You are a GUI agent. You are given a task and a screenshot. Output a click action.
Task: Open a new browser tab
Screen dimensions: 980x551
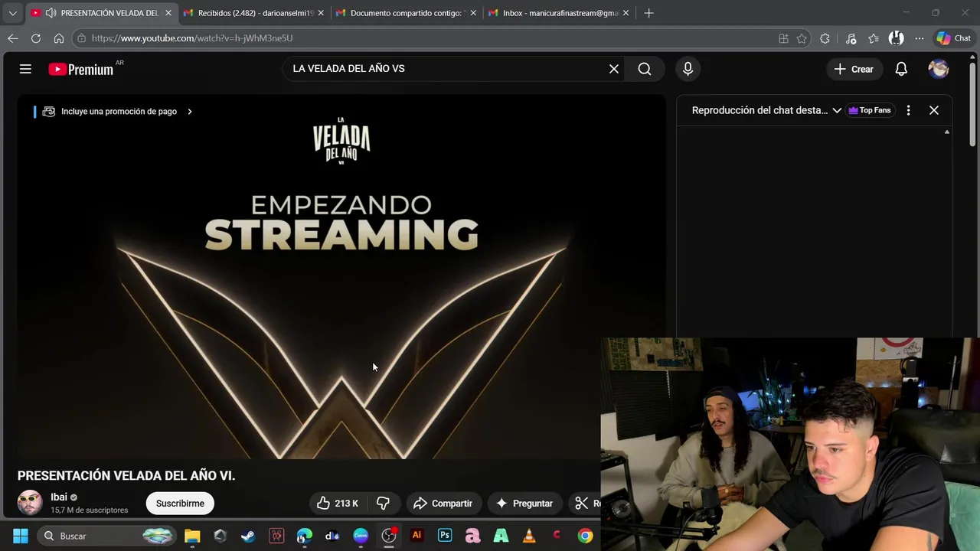pos(649,13)
